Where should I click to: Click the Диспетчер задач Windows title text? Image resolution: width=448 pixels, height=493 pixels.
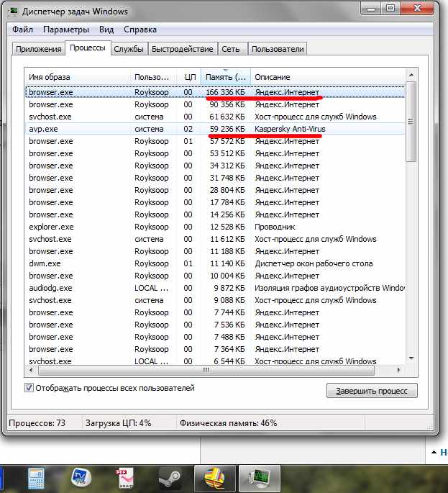click(x=75, y=12)
